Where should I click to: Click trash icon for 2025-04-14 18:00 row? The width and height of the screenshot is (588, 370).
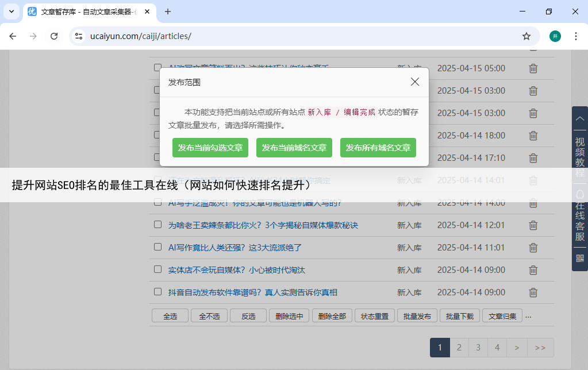pyautogui.click(x=533, y=136)
